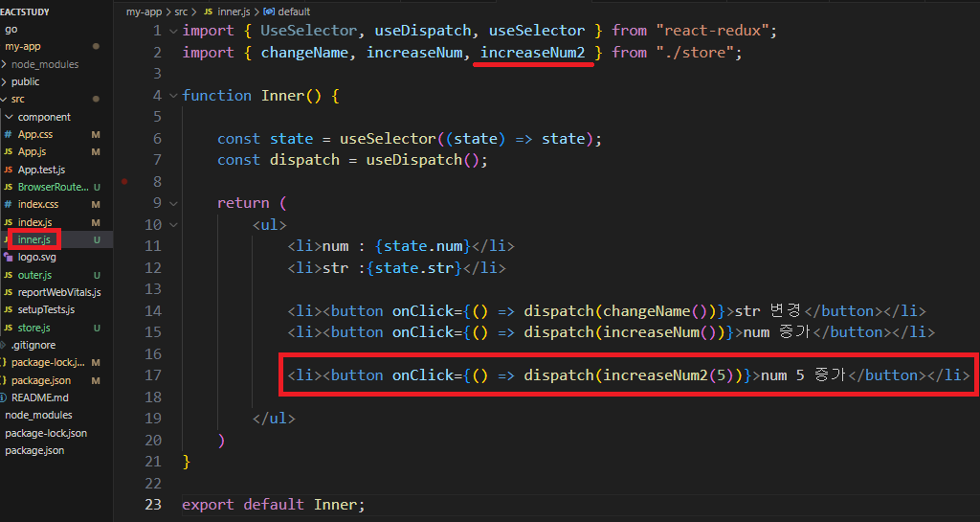Open logo.svg file
This screenshot has height=522, width=980.
pyautogui.click(x=37, y=257)
